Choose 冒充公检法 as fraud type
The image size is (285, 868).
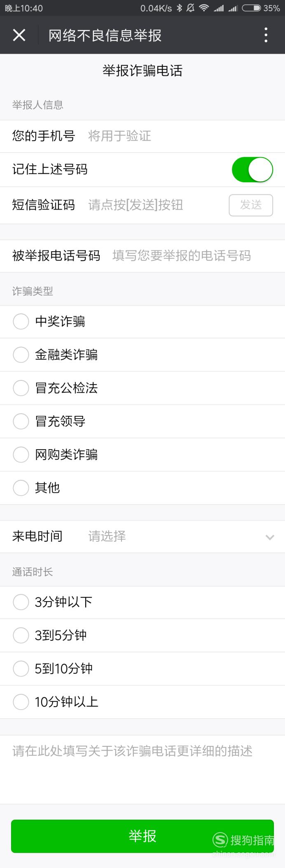21,388
